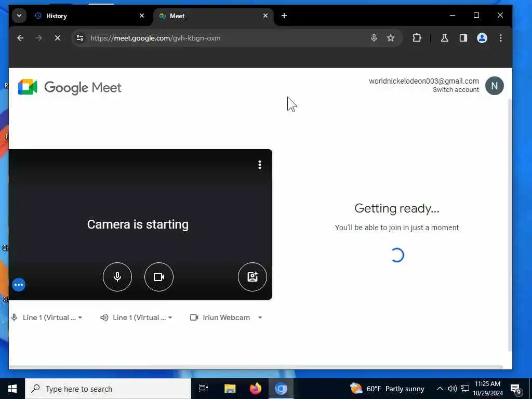The width and height of the screenshot is (532, 399).
Task: View site information icon in address bar
Action: tap(80, 38)
